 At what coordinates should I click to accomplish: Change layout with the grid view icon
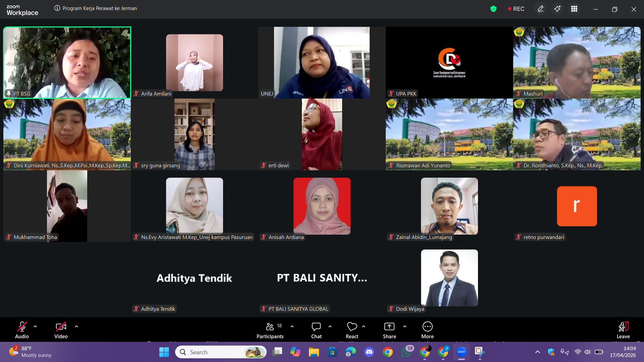pos(574,9)
